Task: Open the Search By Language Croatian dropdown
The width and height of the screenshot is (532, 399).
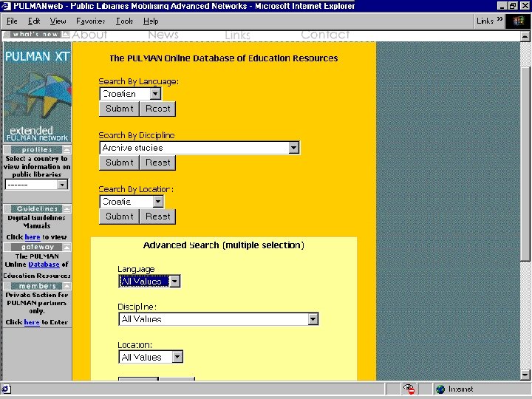Action: pos(130,94)
